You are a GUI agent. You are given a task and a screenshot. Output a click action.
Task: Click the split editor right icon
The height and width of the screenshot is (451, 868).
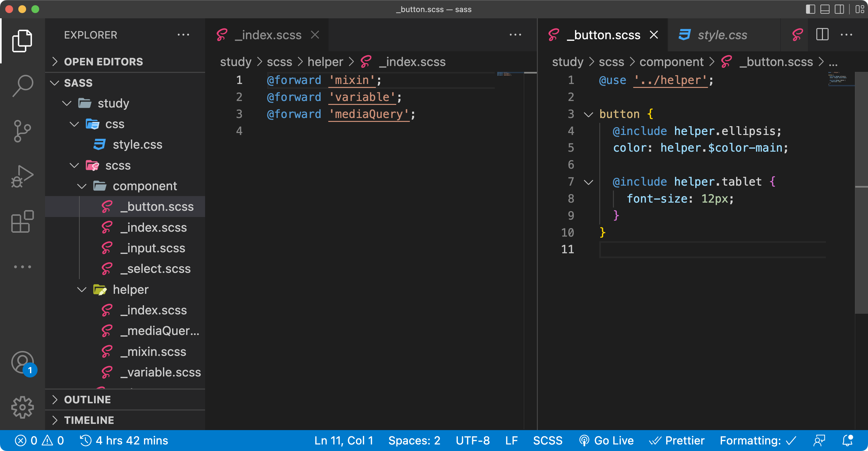point(822,35)
